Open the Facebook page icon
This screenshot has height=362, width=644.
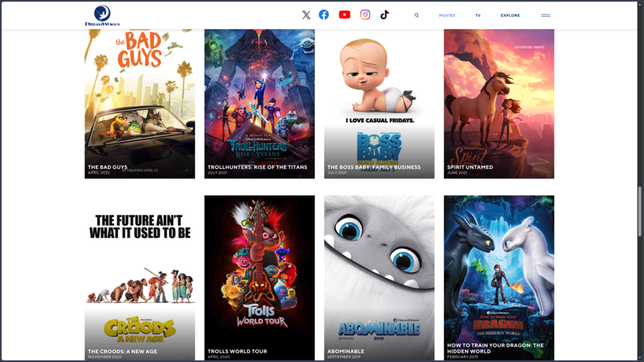pos(323,15)
